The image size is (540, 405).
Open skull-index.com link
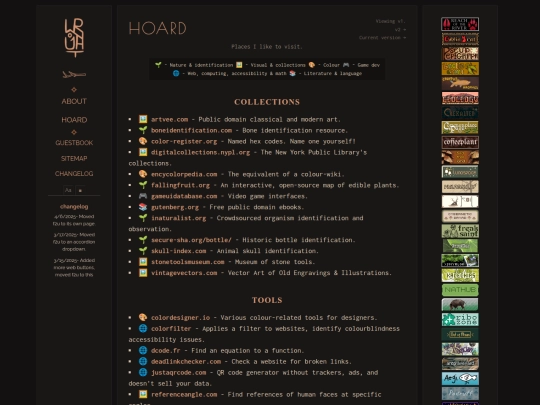(179, 251)
